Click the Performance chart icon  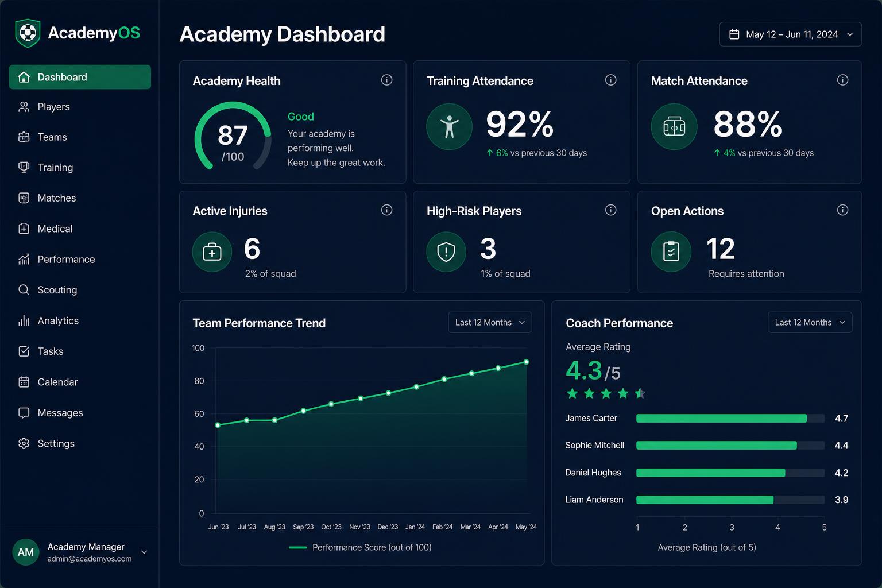(24, 260)
